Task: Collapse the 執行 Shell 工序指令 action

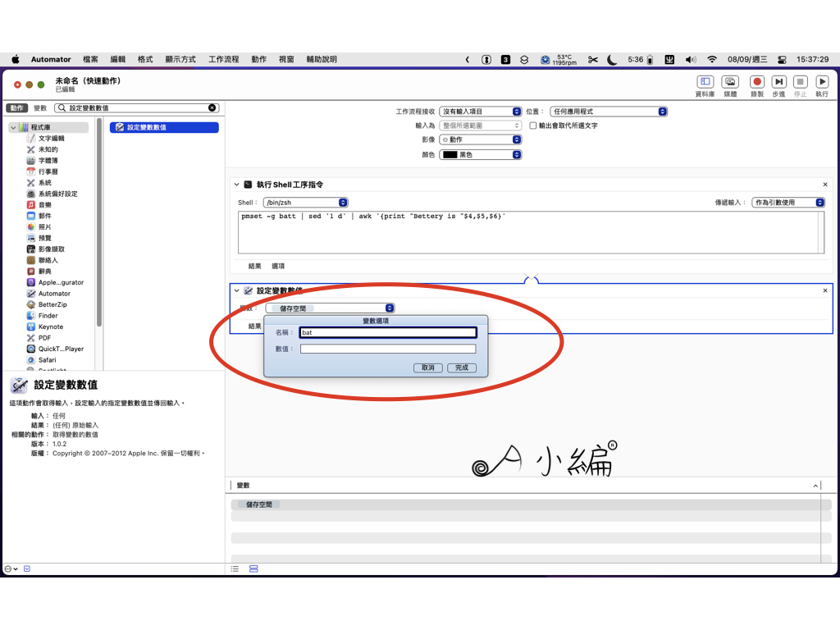Action: click(x=237, y=185)
